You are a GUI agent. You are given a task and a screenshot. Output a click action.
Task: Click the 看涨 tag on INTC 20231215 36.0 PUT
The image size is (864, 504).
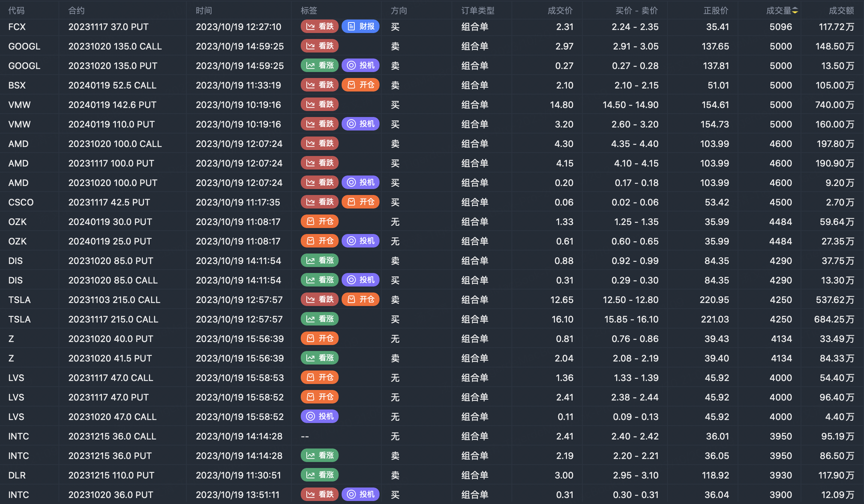pos(319,456)
